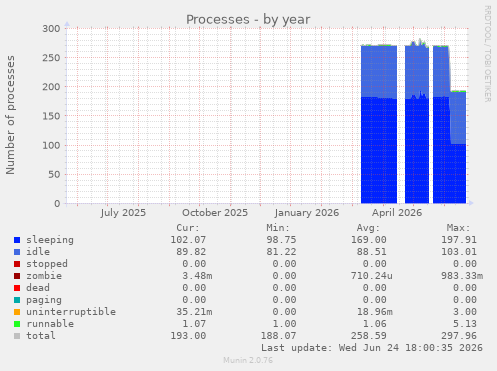This screenshot has width=497, height=371.
Task: Click the idle legend color swatch
Action: point(17,252)
